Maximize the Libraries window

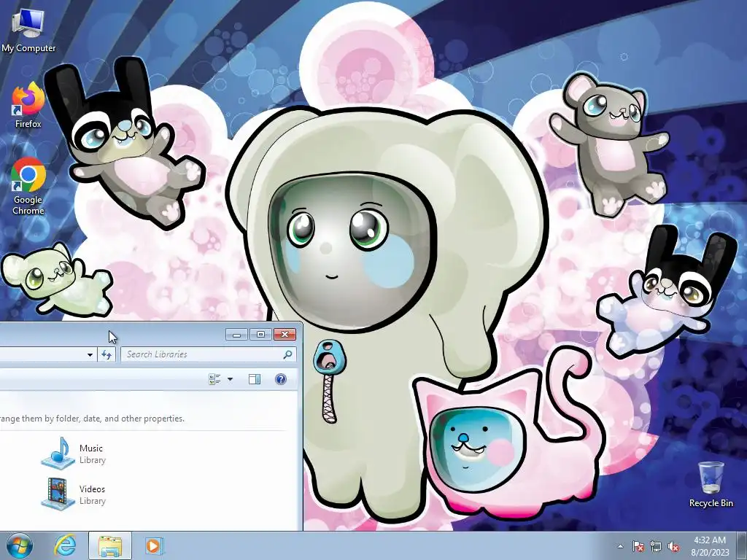260,334
